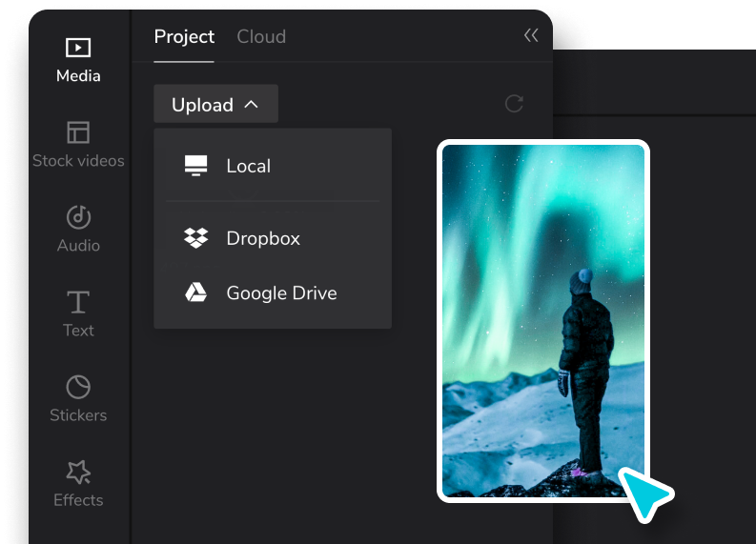Open the Stickers panel icon

tap(78, 387)
